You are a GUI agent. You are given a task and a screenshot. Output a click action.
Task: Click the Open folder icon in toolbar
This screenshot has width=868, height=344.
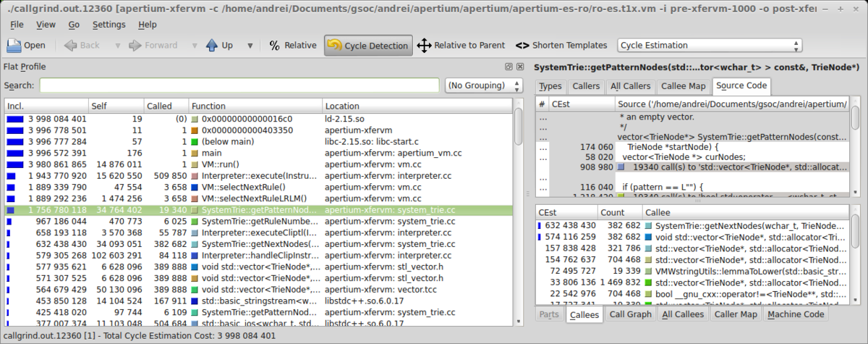[x=15, y=46]
